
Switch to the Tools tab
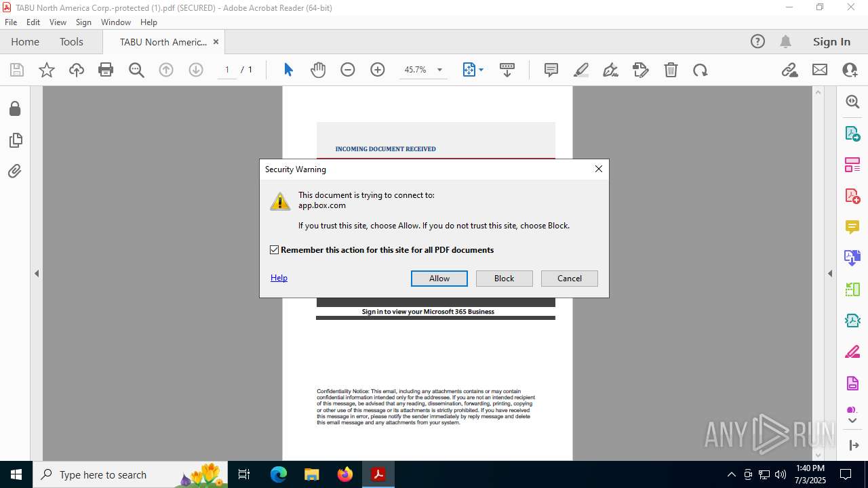coord(71,41)
